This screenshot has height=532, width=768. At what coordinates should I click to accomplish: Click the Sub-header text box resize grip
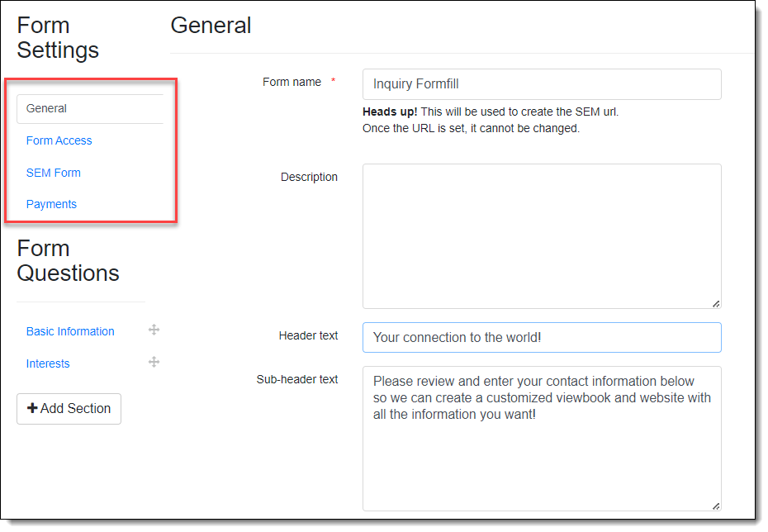tap(716, 506)
